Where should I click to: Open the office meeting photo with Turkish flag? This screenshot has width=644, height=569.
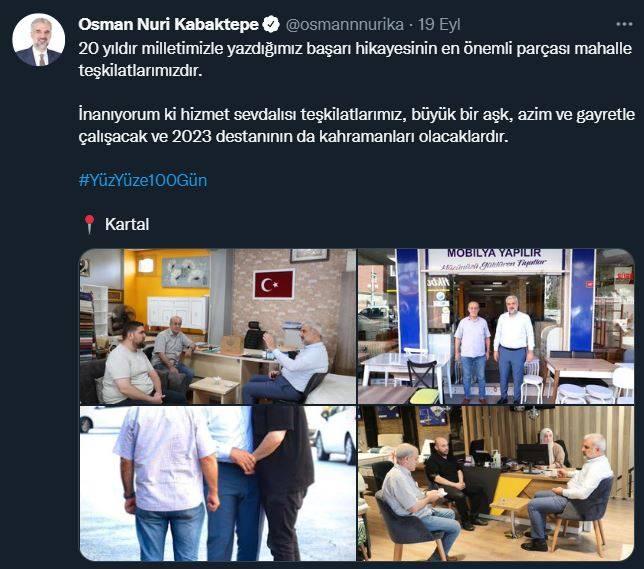[x=218, y=327]
